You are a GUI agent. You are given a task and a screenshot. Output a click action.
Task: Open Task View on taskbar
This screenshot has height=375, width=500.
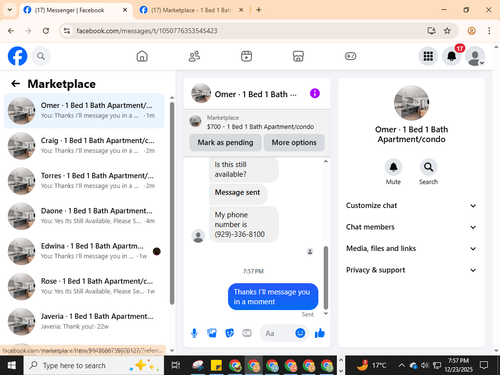176,365
